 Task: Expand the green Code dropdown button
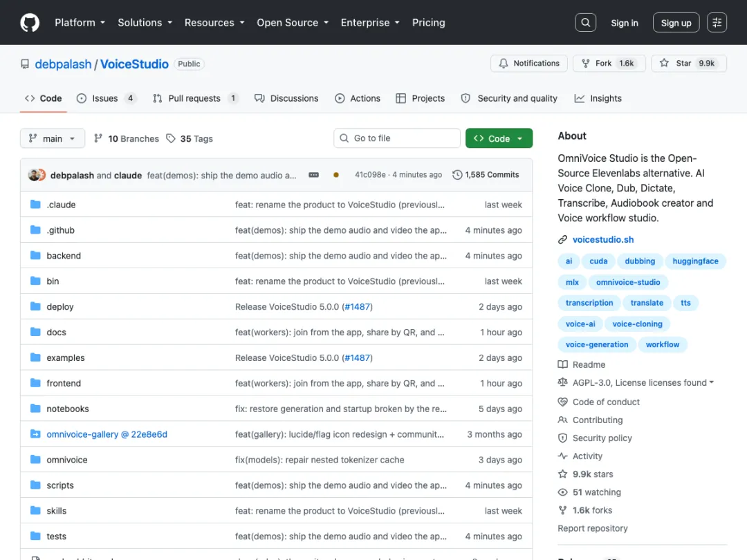click(499, 138)
